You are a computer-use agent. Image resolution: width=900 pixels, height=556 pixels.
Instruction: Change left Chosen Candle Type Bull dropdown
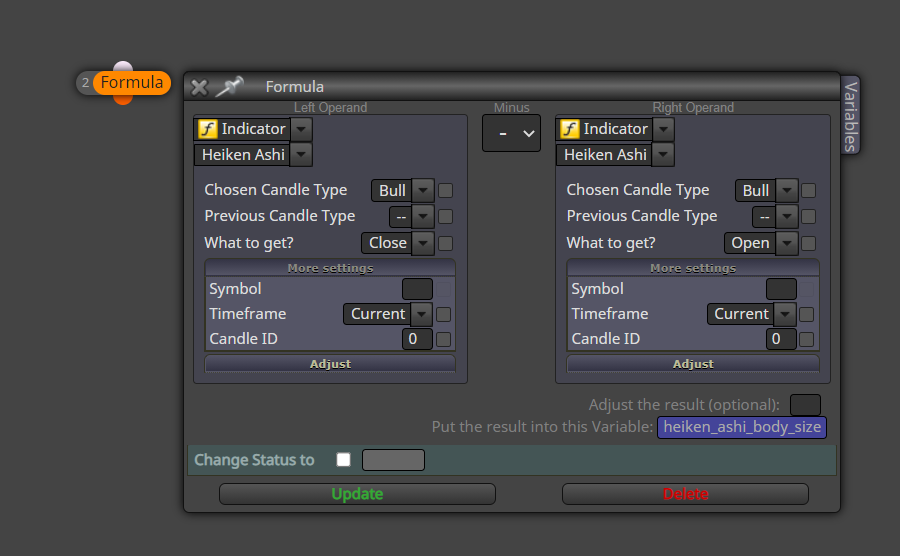pyautogui.click(x=423, y=190)
